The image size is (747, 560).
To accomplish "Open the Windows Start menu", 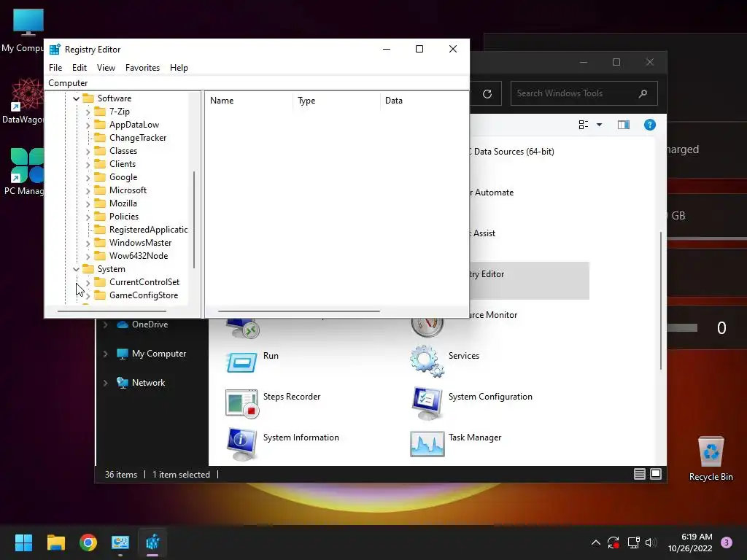I will pos(23,542).
